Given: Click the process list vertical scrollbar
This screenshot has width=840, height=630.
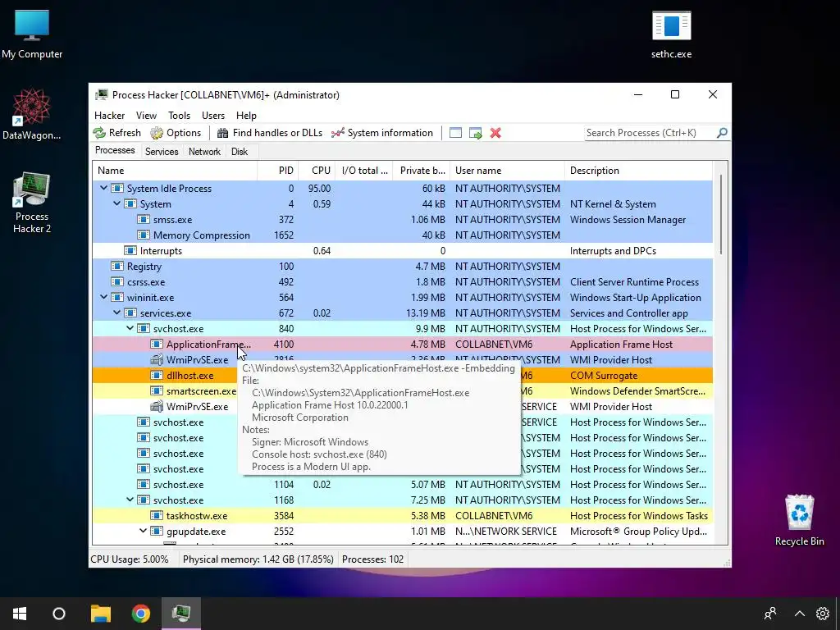Looking at the screenshot, I should [x=720, y=214].
